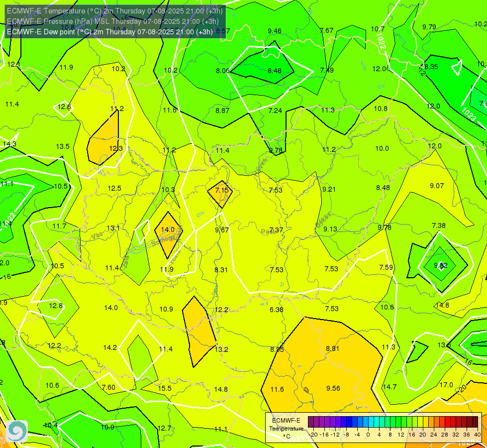The width and height of the screenshot is (487, 448).
Task: Click the Heves county label
Action: point(260,167)
